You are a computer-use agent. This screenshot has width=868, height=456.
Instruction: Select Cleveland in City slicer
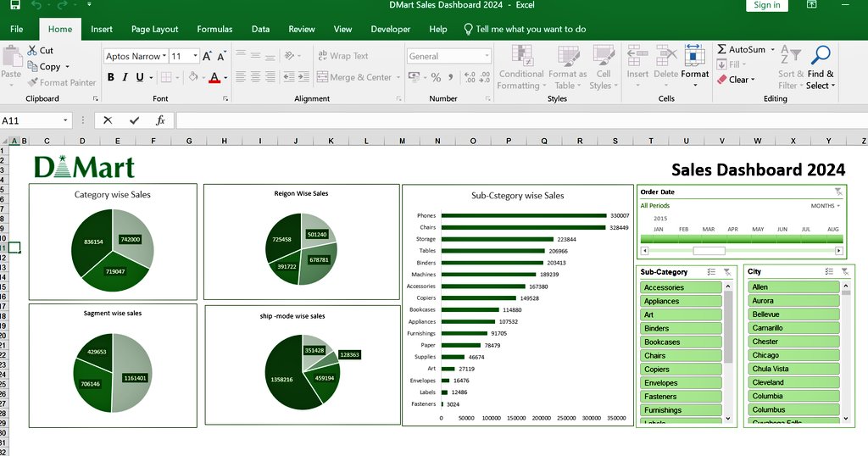click(793, 382)
